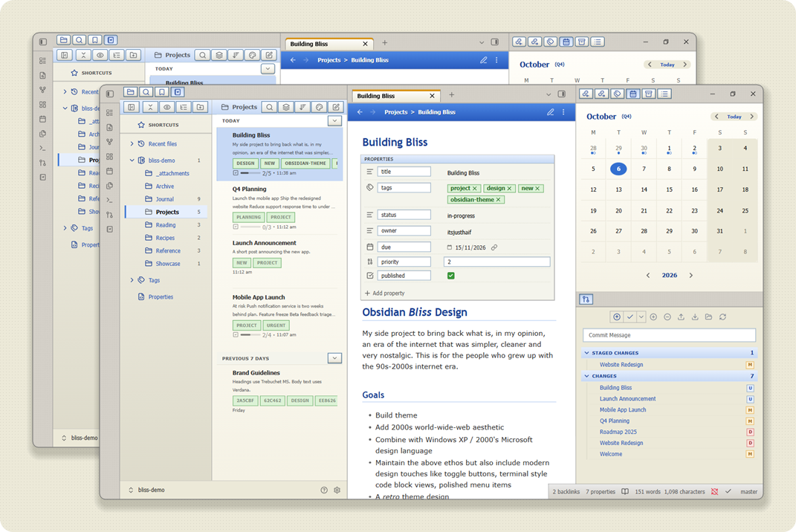Toggle reading view book icon in status bar
796x532 pixels.
coord(626,491)
